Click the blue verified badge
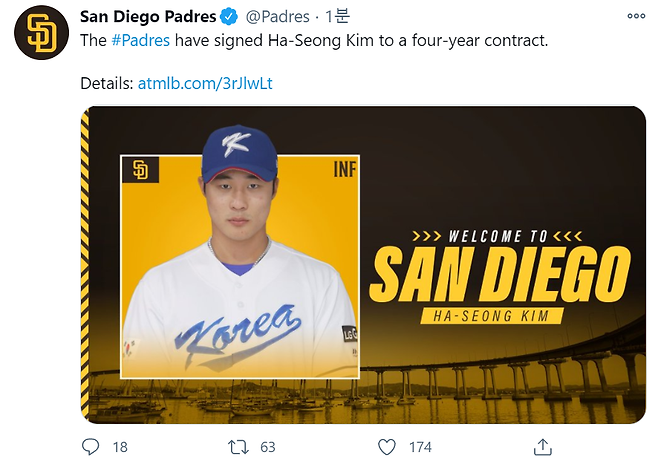658x464 pixels. click(x=228, y=17)
